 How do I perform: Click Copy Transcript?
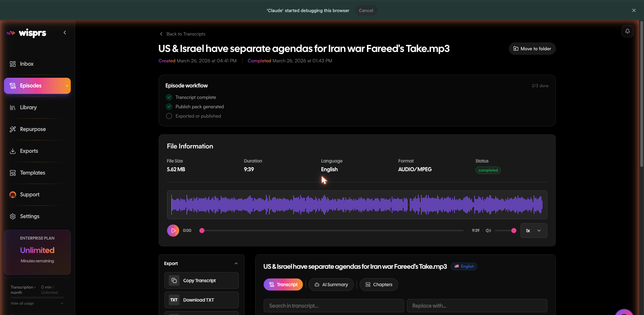click(x=201, y=280)
